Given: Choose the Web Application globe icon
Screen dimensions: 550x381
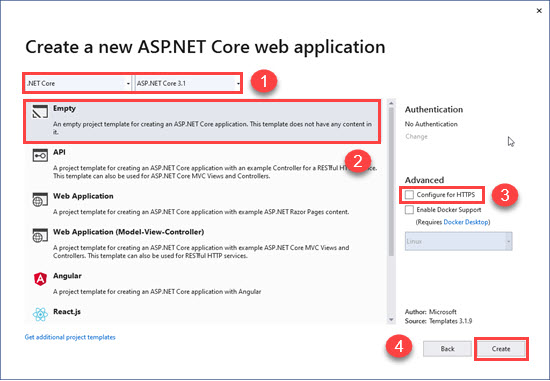Looking at the screenshot, I should [40, 200].
